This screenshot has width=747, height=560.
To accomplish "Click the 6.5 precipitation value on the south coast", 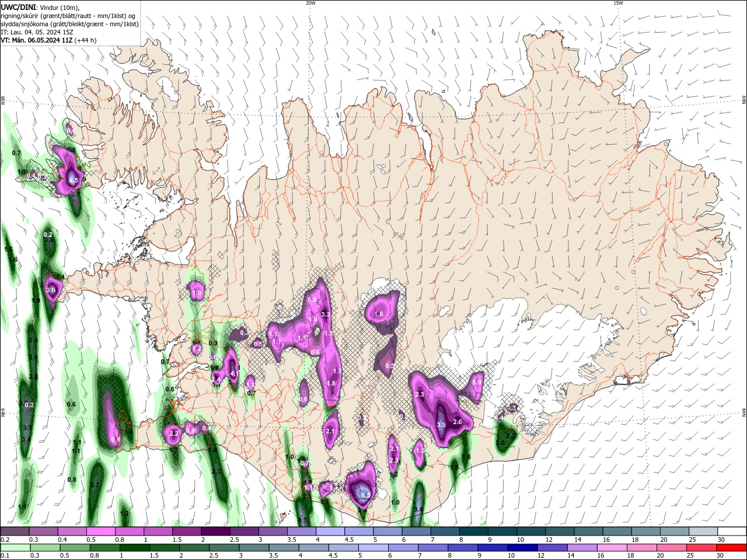I will pos(366,495).
